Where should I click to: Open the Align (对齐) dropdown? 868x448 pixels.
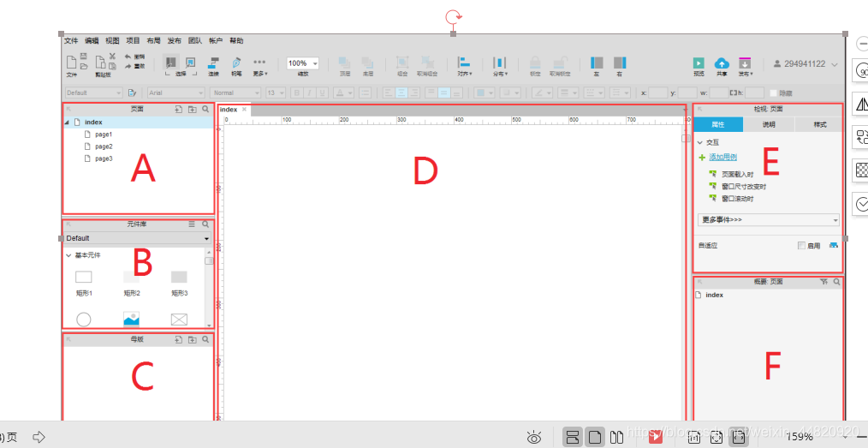click(x=465, y=66)
